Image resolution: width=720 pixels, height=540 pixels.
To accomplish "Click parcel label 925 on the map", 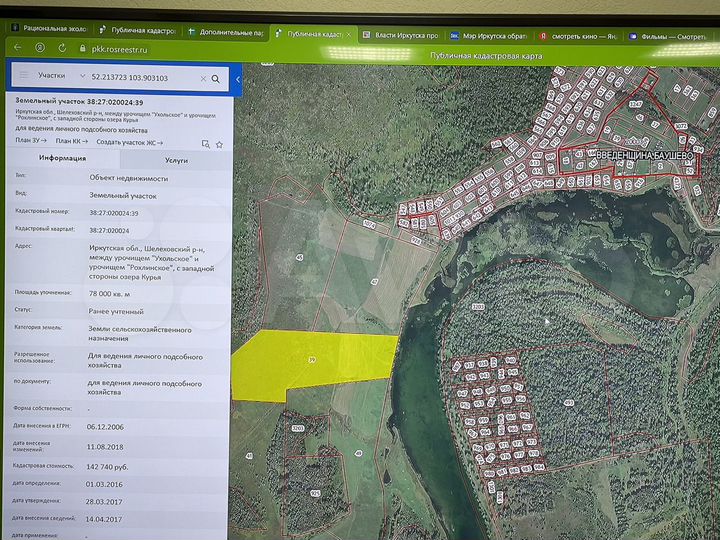I will [x=315, y=493].
